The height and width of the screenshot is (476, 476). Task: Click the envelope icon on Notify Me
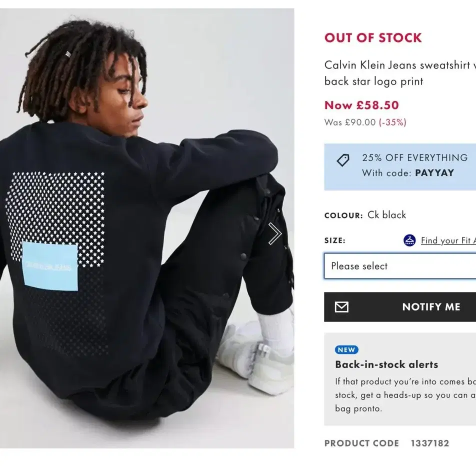pyautogui.click(x=341, y=307)
